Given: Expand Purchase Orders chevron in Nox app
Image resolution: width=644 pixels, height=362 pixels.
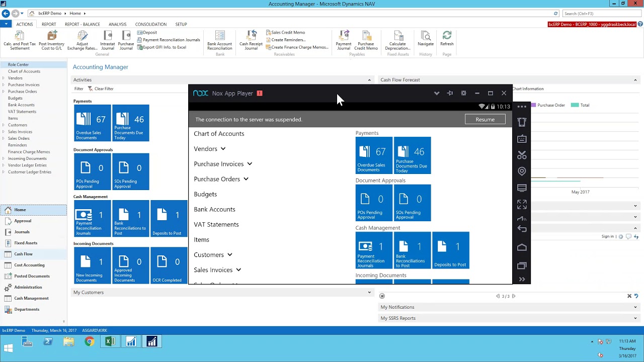Looking at the screenshot, I should [246, 179].
